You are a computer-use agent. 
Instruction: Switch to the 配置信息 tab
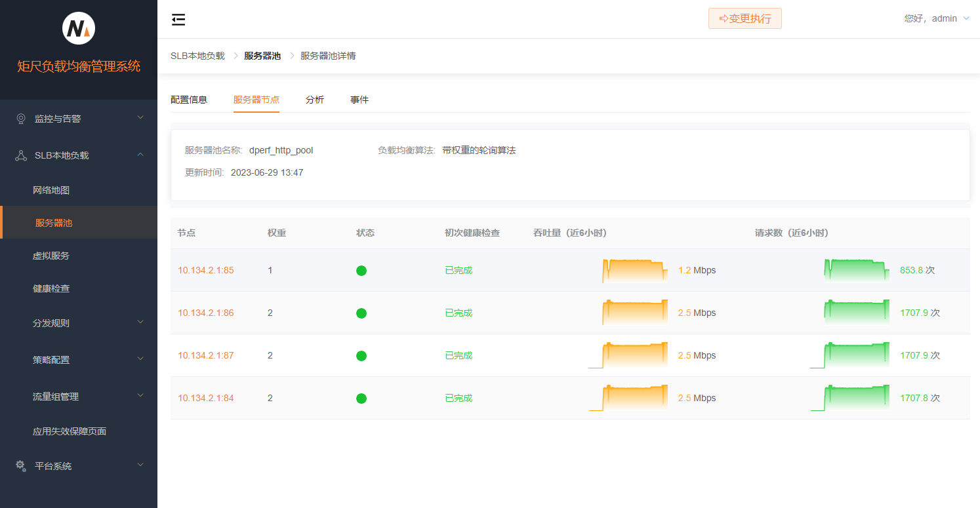(x=189, y=100)
